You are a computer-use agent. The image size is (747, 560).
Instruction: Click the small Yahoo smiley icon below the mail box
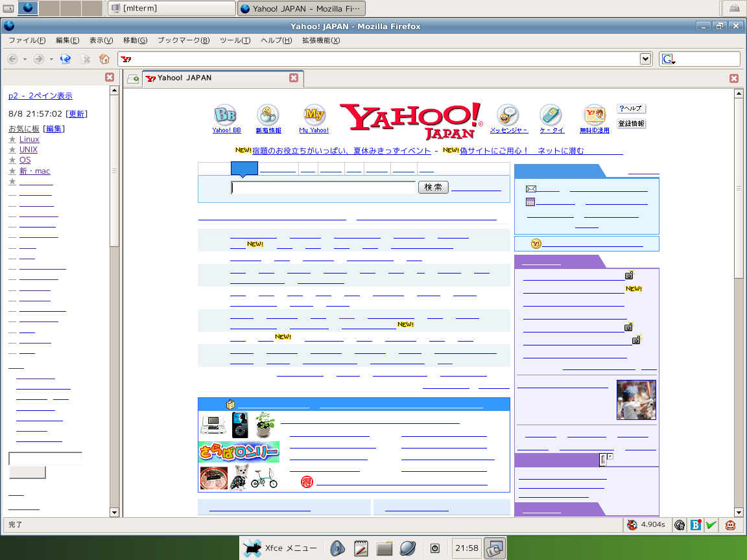click(x=536, y=244)
